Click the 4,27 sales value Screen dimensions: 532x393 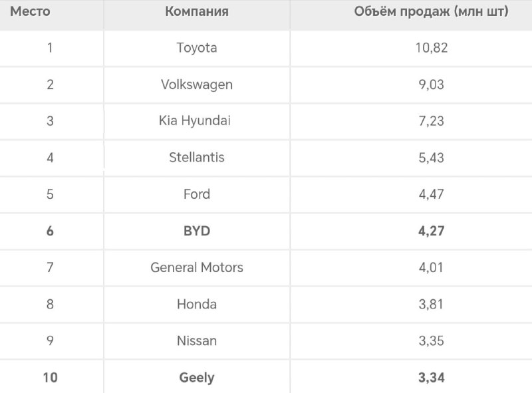pyautogui.click(x=431, y=231)
